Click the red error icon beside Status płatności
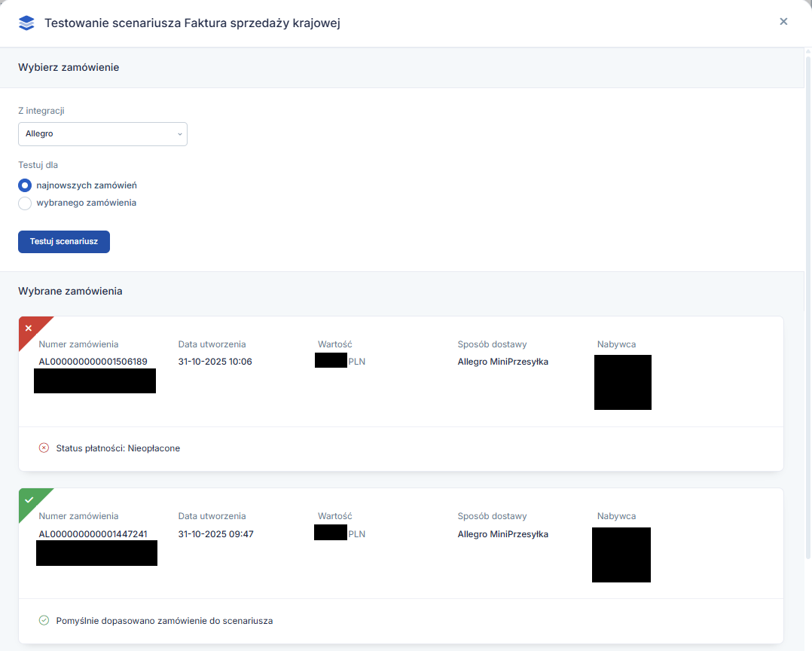 pos(44,448)
